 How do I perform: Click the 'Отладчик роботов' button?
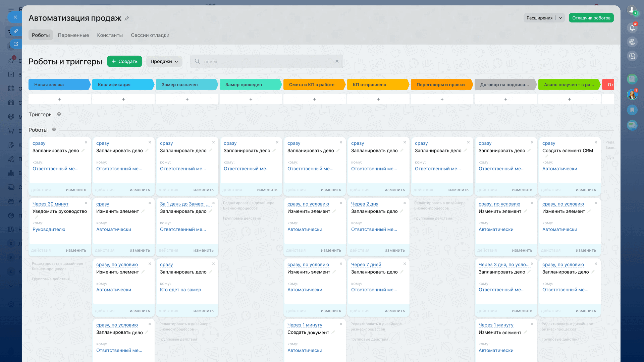point(591,18)
